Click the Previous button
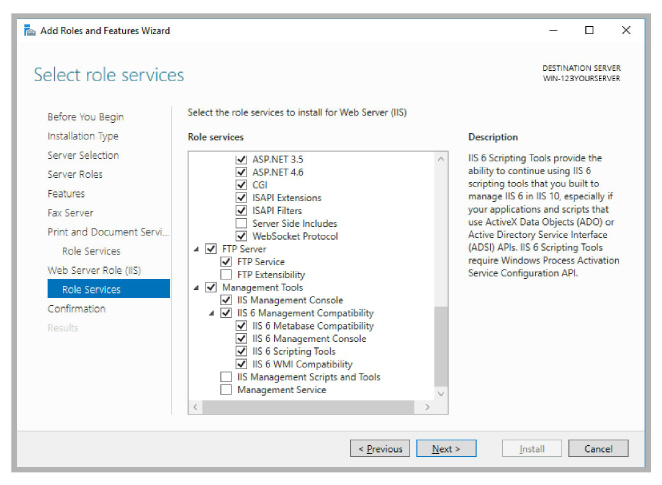This screenshot has width=662, height=485. pyautogui.click(x=380, y=448)
